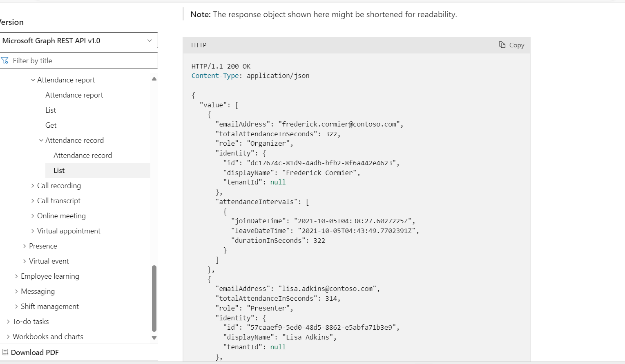Image resolution: width=625 pixels, height=364 pixels.
Task: Click the scrollbar up arrow in the sidebar
Action: (154, 78)
